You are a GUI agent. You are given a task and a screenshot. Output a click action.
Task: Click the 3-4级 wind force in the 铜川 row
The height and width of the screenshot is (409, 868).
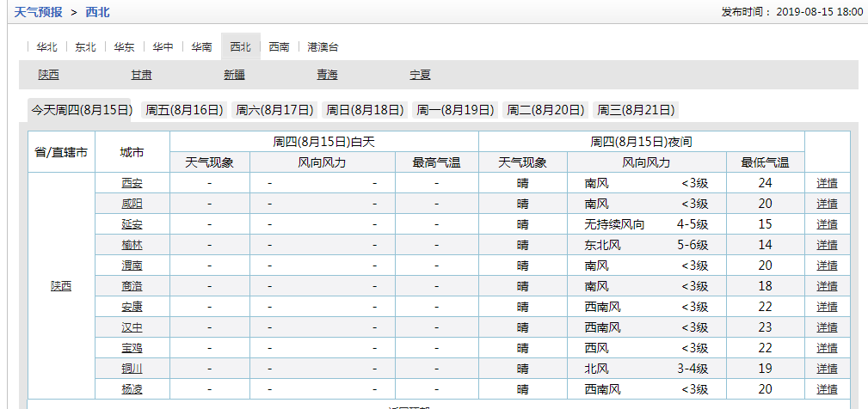(693, 369)
